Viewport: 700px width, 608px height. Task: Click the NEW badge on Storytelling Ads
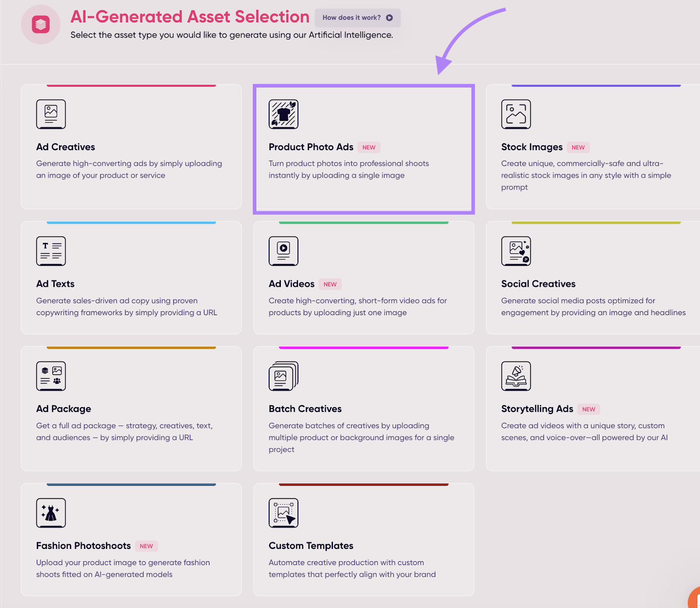coord(588,409)
